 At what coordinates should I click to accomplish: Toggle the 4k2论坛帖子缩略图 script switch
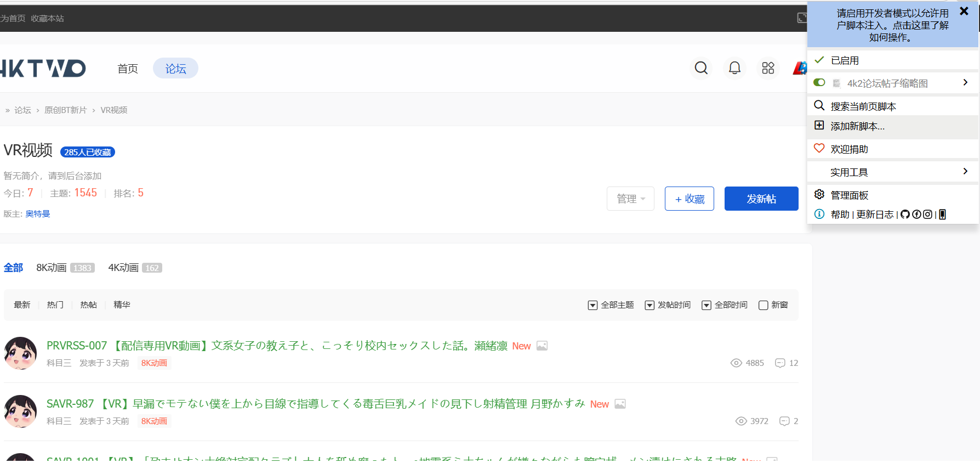coord(819,82)
